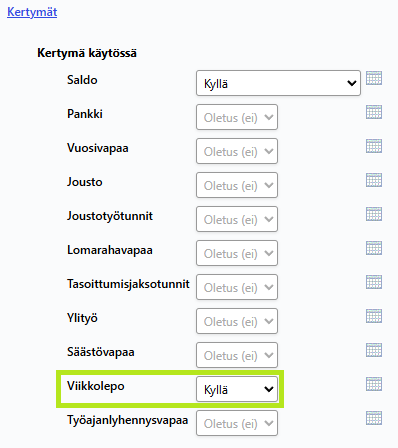398x448 pixels.
Task: Open the Ylityö Oletus (ei) dropdown
Action: pos(237,321)
